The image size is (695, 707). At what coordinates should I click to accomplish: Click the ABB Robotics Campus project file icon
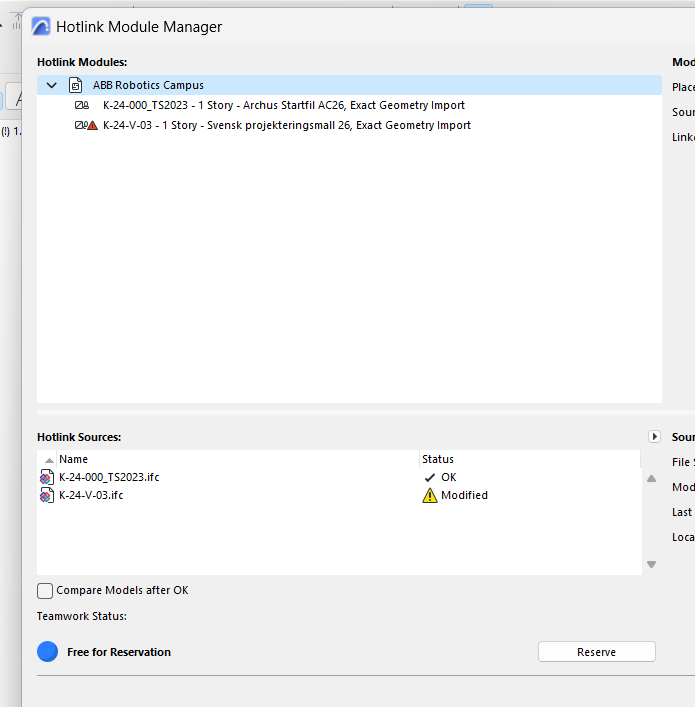pos(75,85)
